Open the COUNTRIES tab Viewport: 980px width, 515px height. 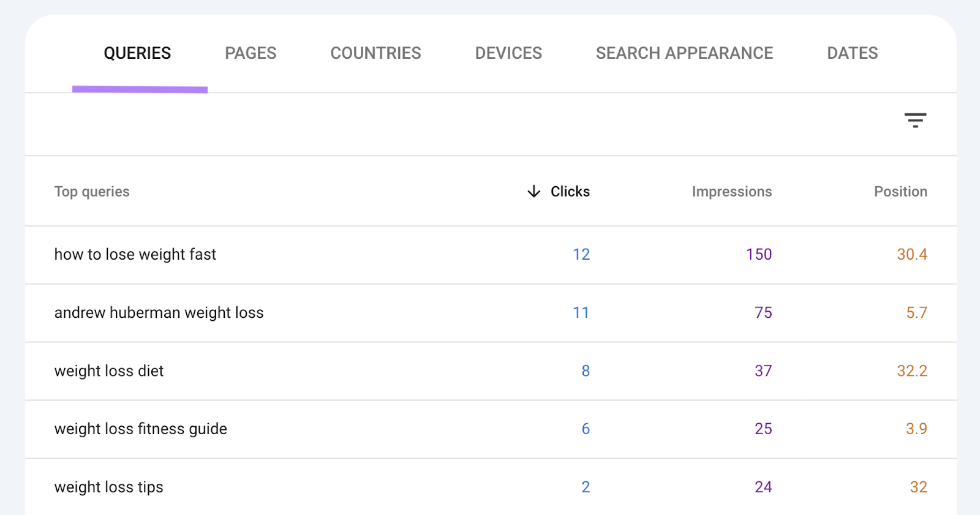point(375,53)
